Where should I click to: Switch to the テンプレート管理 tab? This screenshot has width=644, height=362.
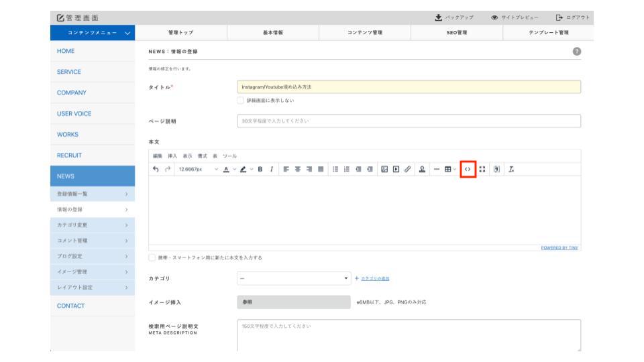pyautogui.click(x=548, y=32)
